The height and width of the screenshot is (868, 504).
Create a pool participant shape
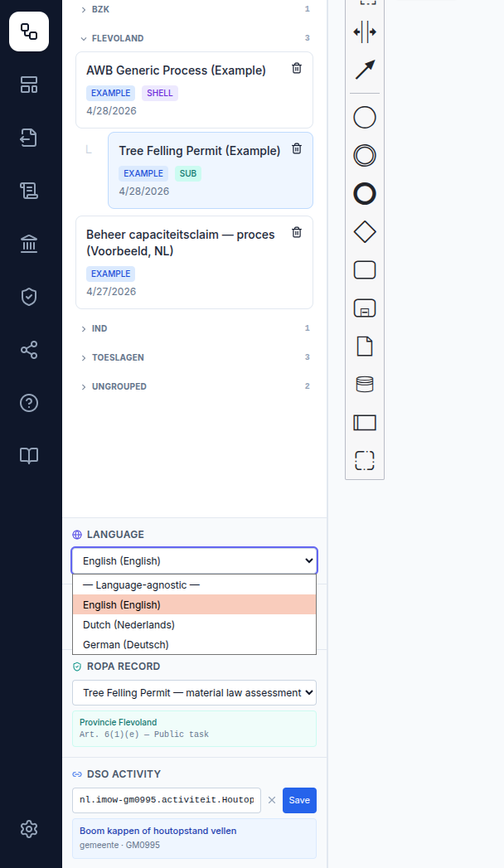[x=365, y=422]
